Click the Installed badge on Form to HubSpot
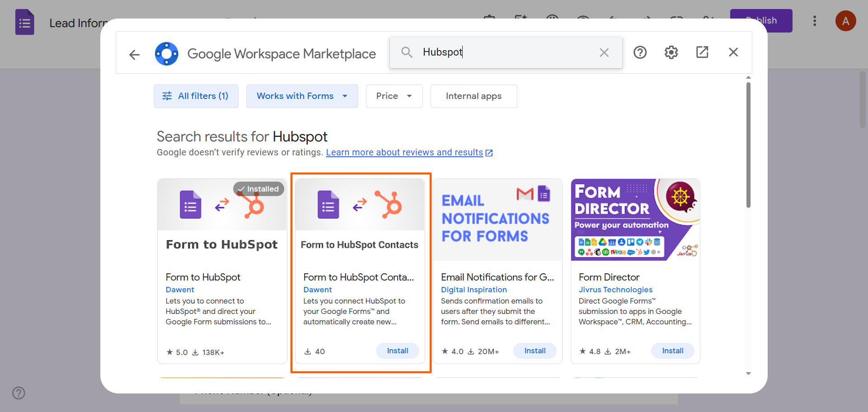Viewport: 868px width, 412px height. coord(258,189)
